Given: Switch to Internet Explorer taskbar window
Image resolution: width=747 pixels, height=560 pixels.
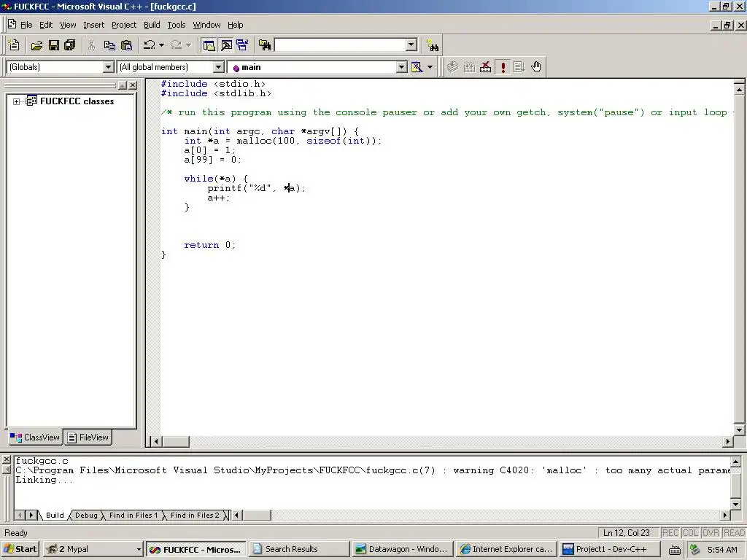Looking at the screenshot, I should pos(506,549).
